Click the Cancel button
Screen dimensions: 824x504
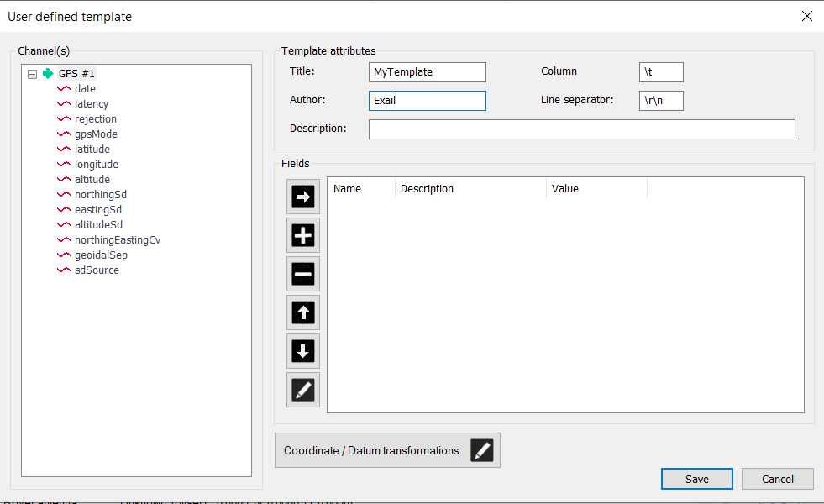777,479
